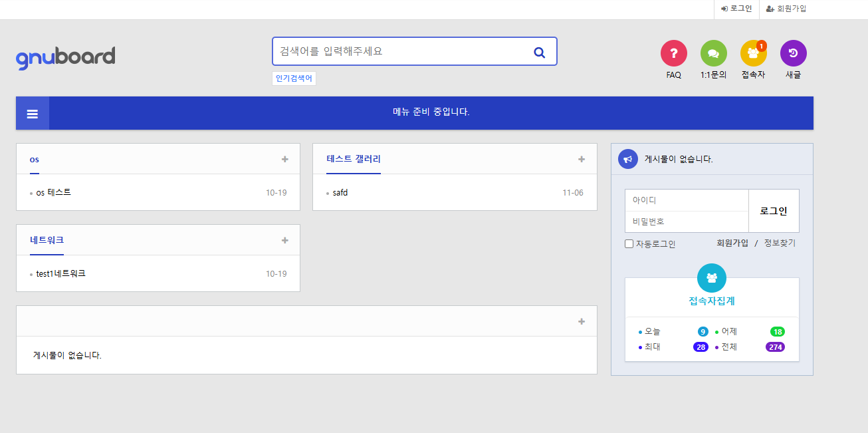
Task: Click the 인기검색어 button below search
Action: click(294, 78)
